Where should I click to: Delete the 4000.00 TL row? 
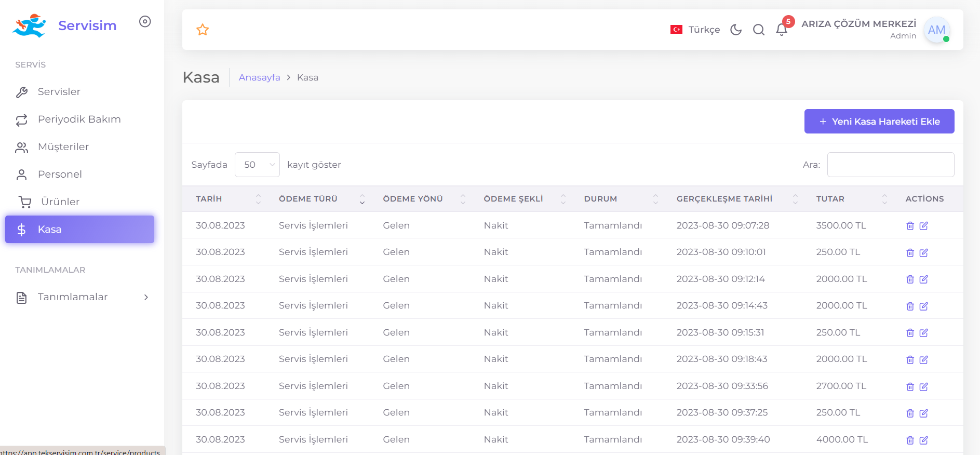(x=910, y=440)
